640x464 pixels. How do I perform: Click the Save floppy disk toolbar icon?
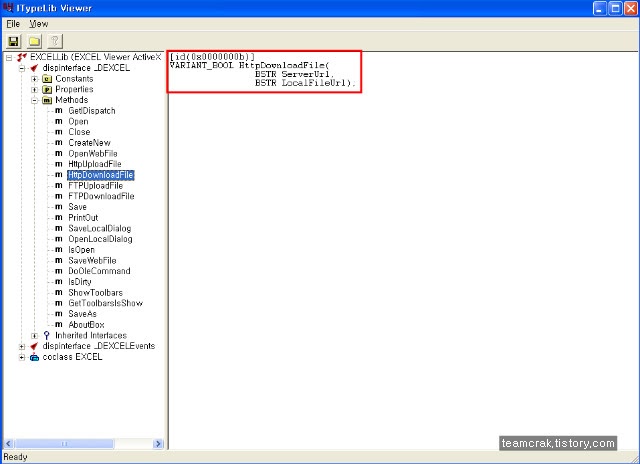[x=13, y=41]
